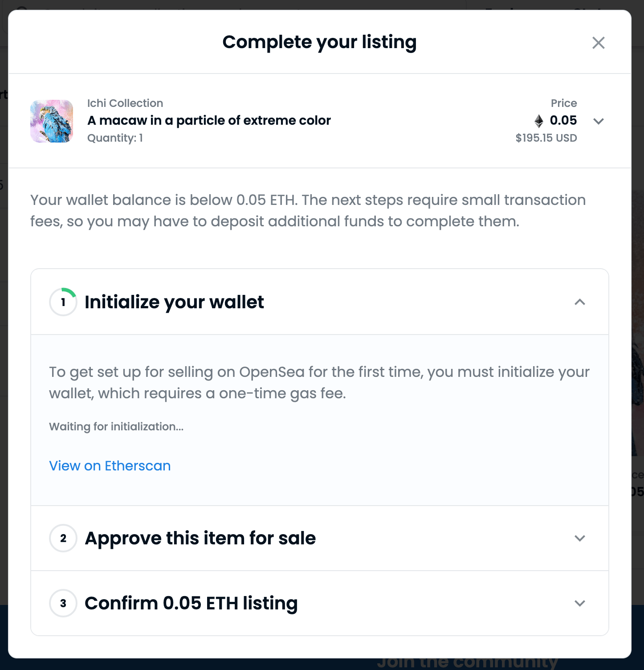Image resolution: width=644 pixels, height=670 pixels.
Task: Close the Complete your listing dialog
Action: pos(598,43)
